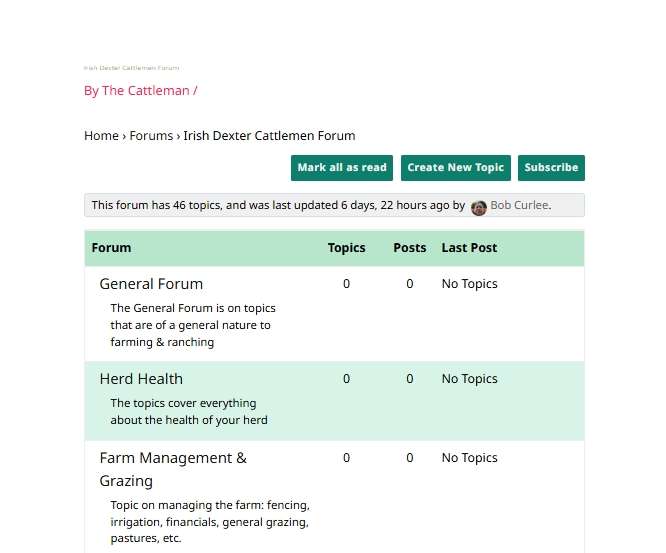Viewport: 666px width, 553px height.
Task: Click Herd Health's No Topics text
Action: (469, 379)
